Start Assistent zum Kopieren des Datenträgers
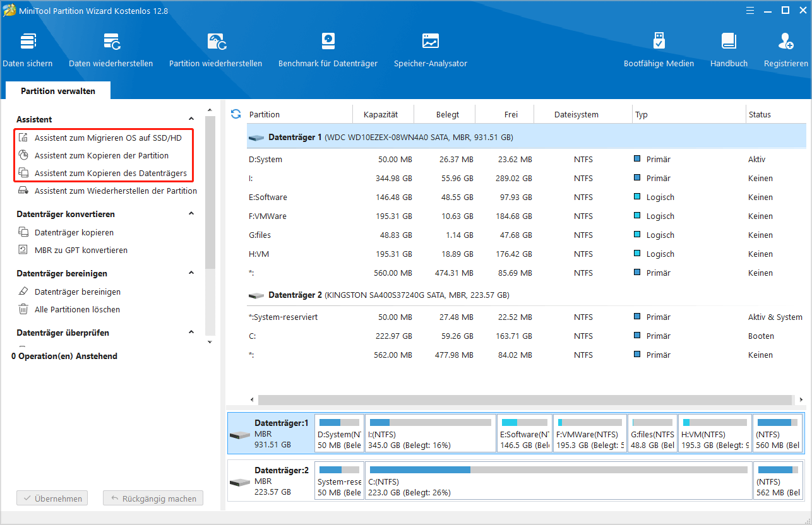 (102, 173)
